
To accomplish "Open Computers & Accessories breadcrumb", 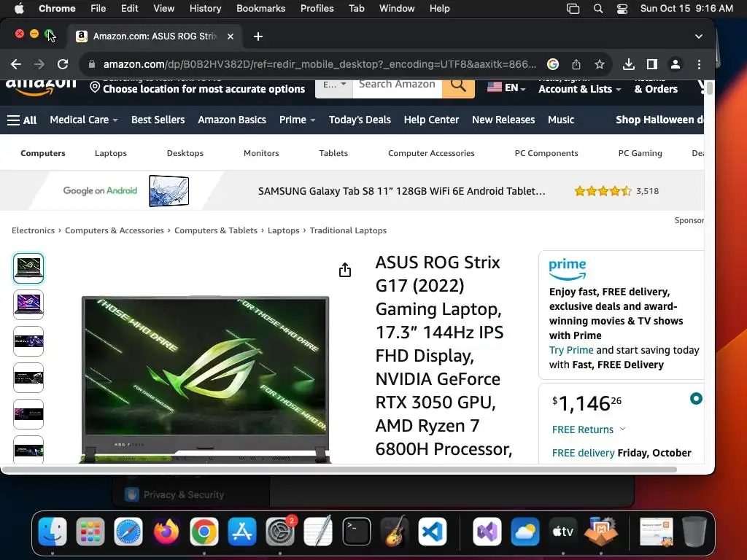I will coord(115,230).
